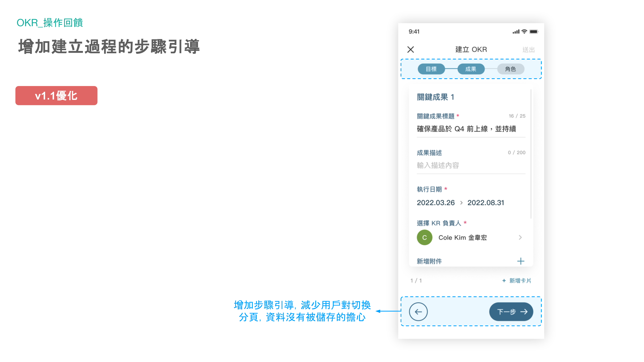The height and width of the screenshot is (362, 644).
Task: Click the green C avatar
Action: (x=425, y=237)
